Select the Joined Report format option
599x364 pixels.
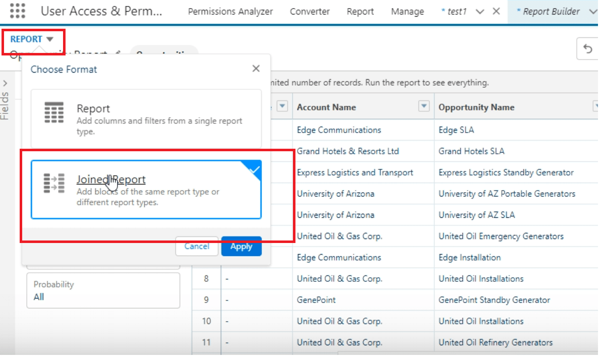[x=146, y=190]
